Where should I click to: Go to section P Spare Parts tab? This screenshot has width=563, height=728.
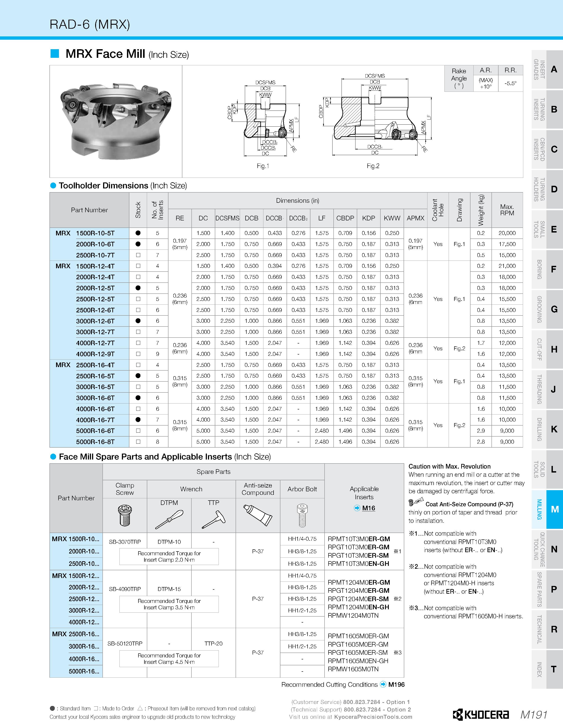click(547, 589)
